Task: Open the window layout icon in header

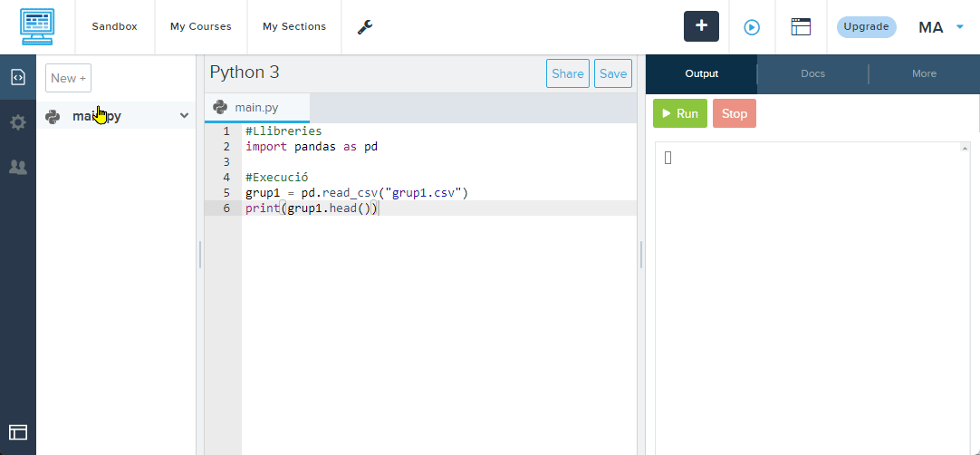Action: click(801, 27)
